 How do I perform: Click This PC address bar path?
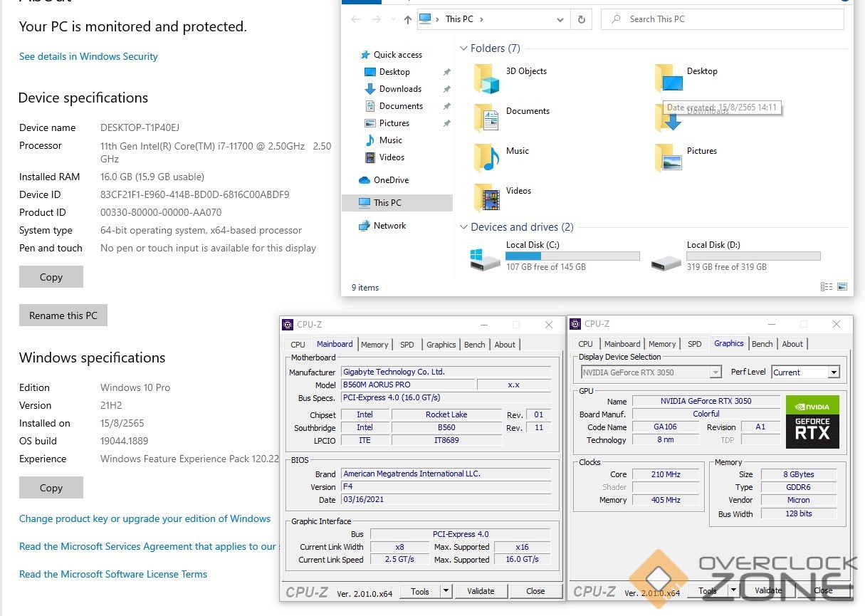(x=459, y=19)
